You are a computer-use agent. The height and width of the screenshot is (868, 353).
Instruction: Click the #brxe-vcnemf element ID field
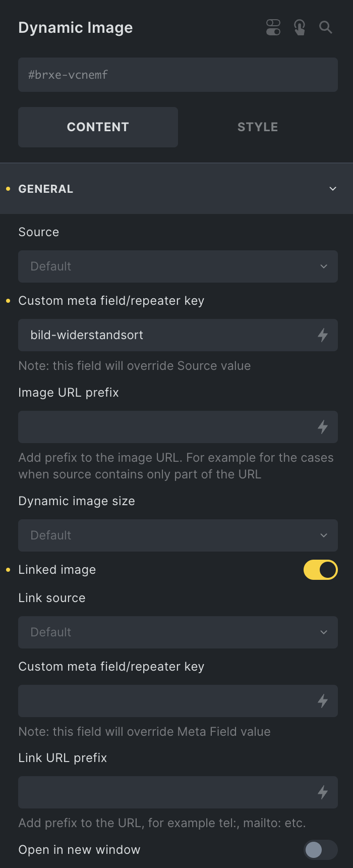[x=178, y=75]
